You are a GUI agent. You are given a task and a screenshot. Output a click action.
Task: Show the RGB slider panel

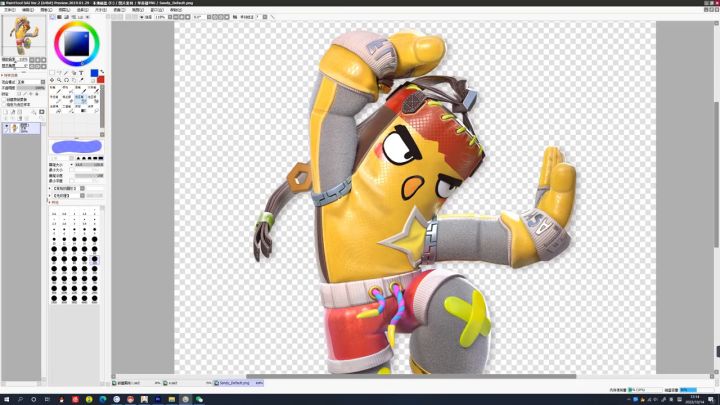59,17
